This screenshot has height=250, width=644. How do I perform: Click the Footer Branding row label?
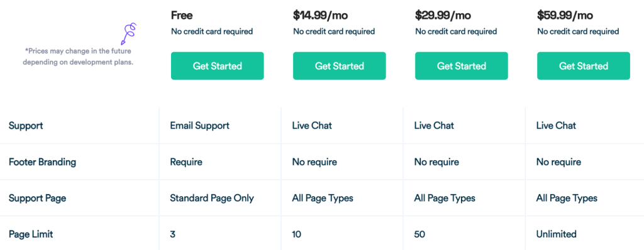(42, 161)
